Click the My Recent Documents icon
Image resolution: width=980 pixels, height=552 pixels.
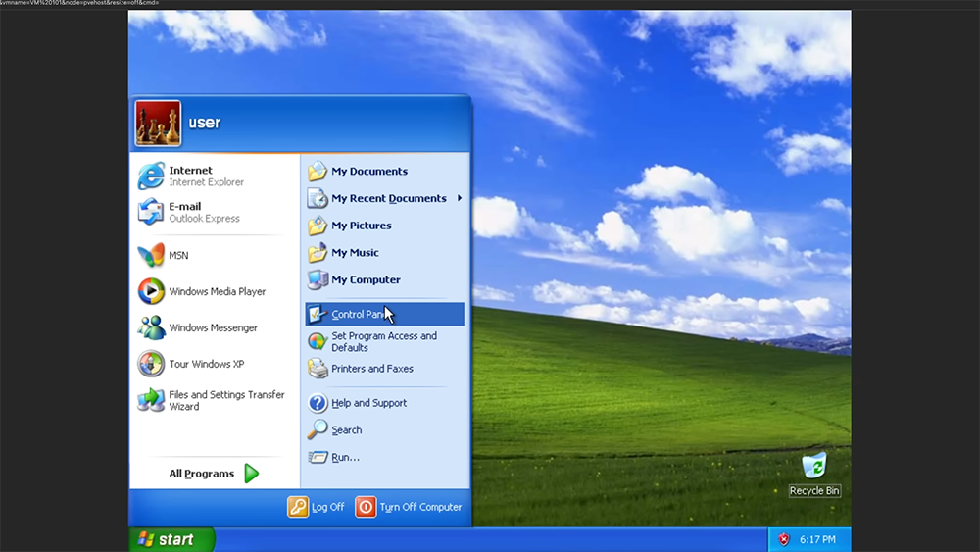coord(318,198)
